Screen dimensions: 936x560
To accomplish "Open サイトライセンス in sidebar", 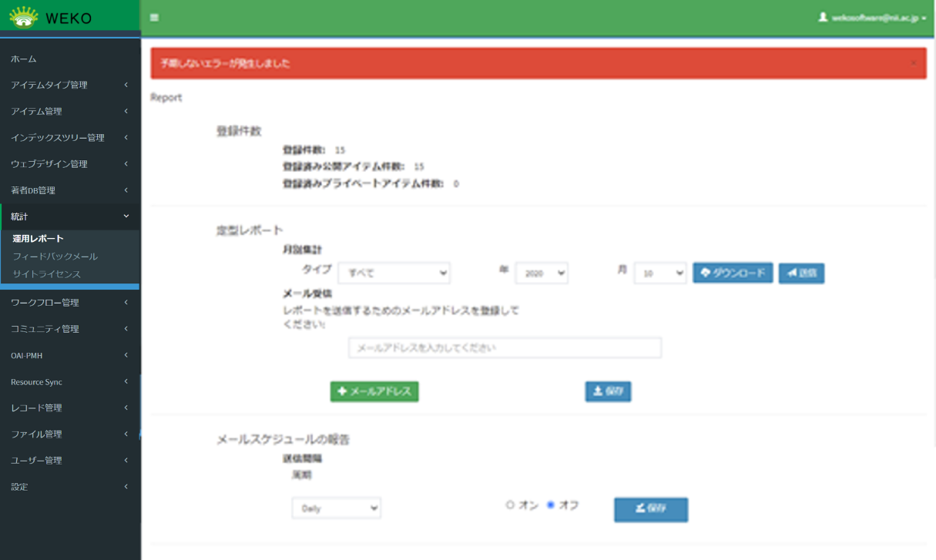I will (46, 274).
